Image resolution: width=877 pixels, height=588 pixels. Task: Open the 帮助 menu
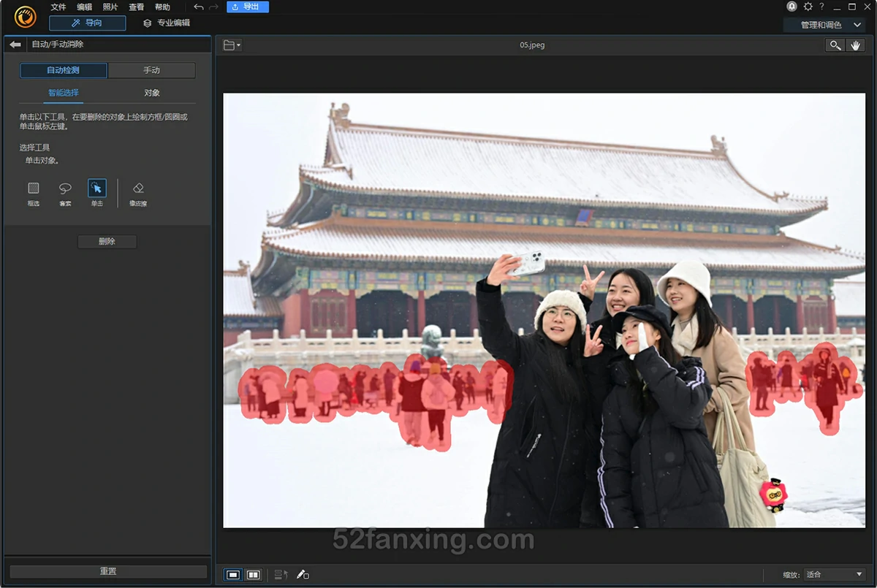(x=162, y=7)
